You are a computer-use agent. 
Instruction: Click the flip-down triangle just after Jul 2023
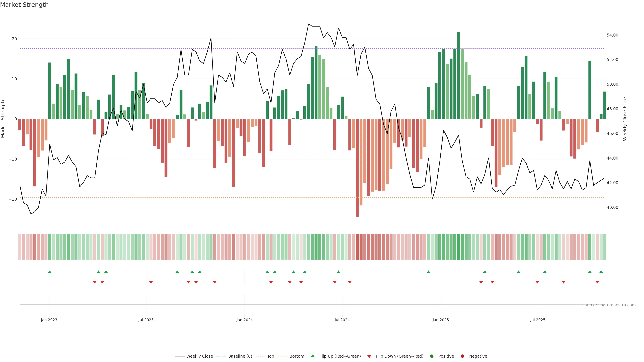click(x=151, y=282)
